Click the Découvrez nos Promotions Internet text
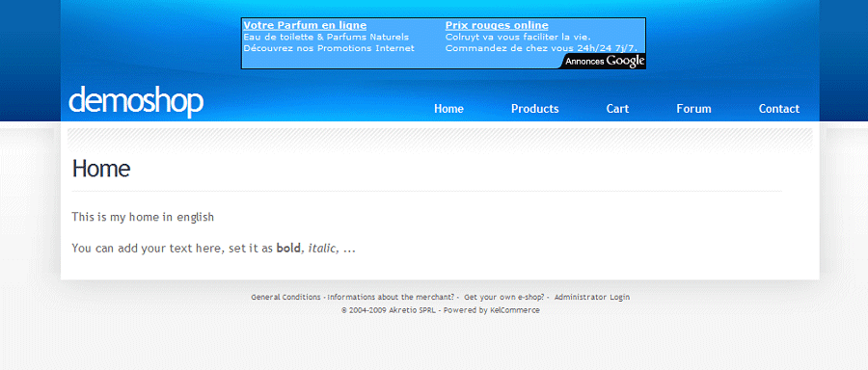Viewport: 868px width, 370px height. [329, 48]
